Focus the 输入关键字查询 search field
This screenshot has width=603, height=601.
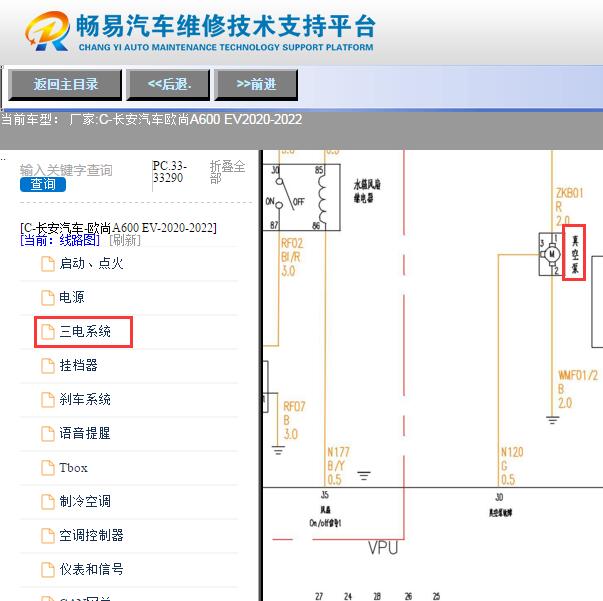66,170
